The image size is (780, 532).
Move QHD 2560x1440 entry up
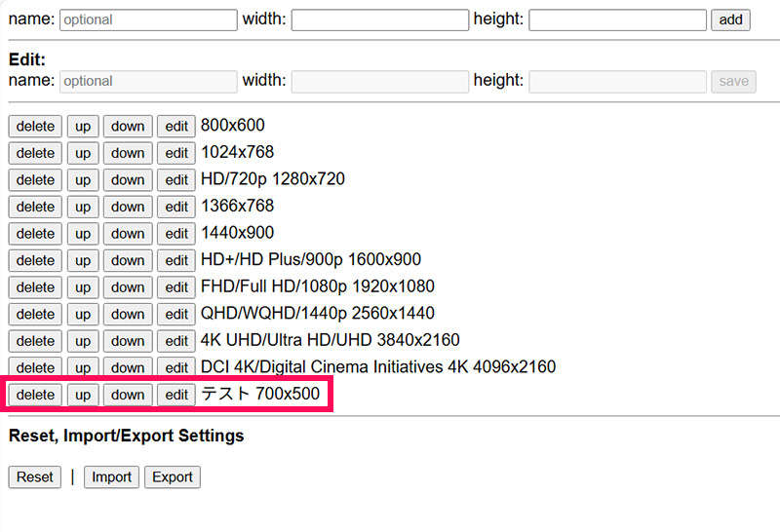tap(83, 314)
